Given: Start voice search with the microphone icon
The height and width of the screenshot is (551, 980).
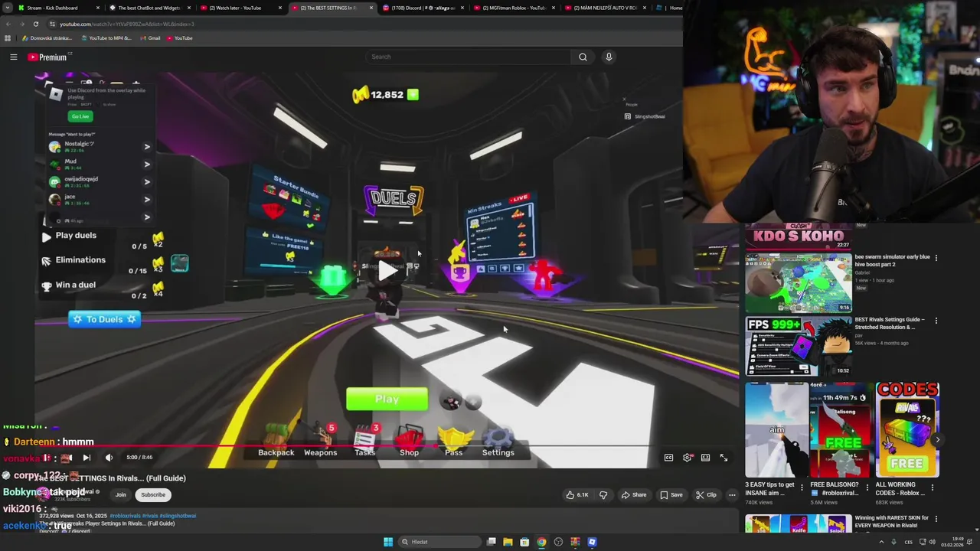Looking at the screenshot, I should point(609,57).
